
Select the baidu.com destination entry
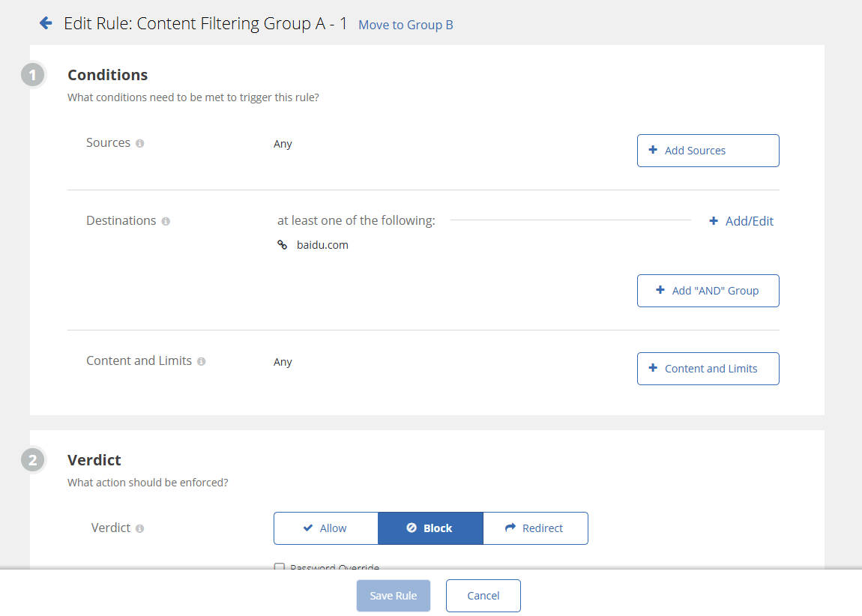(x=322, y=244)
